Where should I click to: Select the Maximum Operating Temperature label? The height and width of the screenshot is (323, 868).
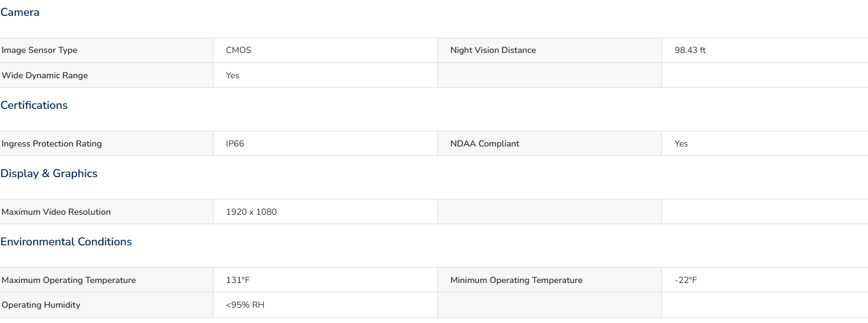(69, 280)
